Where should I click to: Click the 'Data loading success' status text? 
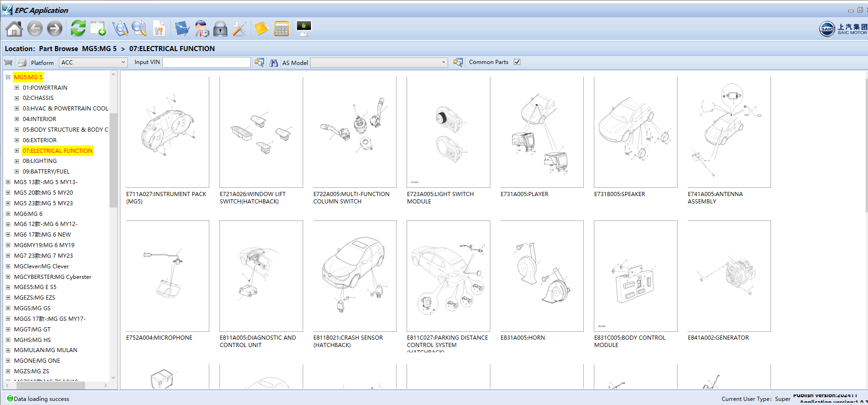click(x=41, y=399)
